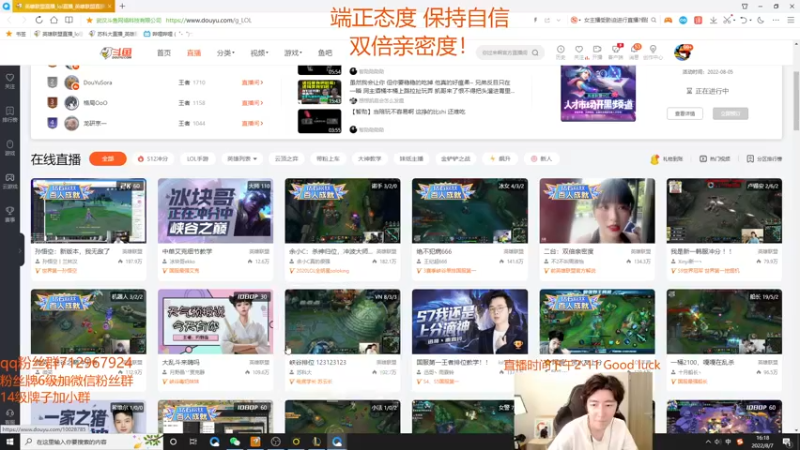Click the page vertical scrollbar
800x450 pixels.
pyautogui.click(x=796, y=101)
